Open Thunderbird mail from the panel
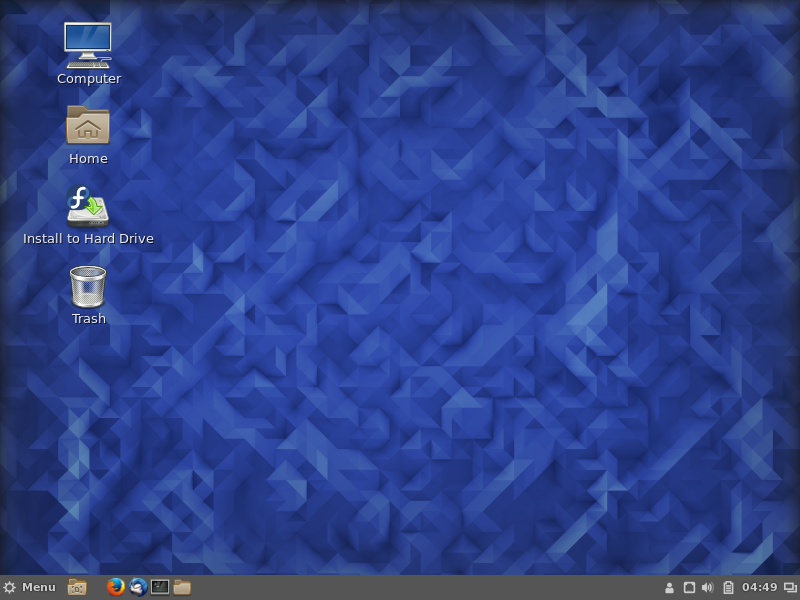800x600 pixels. (x=138, y=587)
